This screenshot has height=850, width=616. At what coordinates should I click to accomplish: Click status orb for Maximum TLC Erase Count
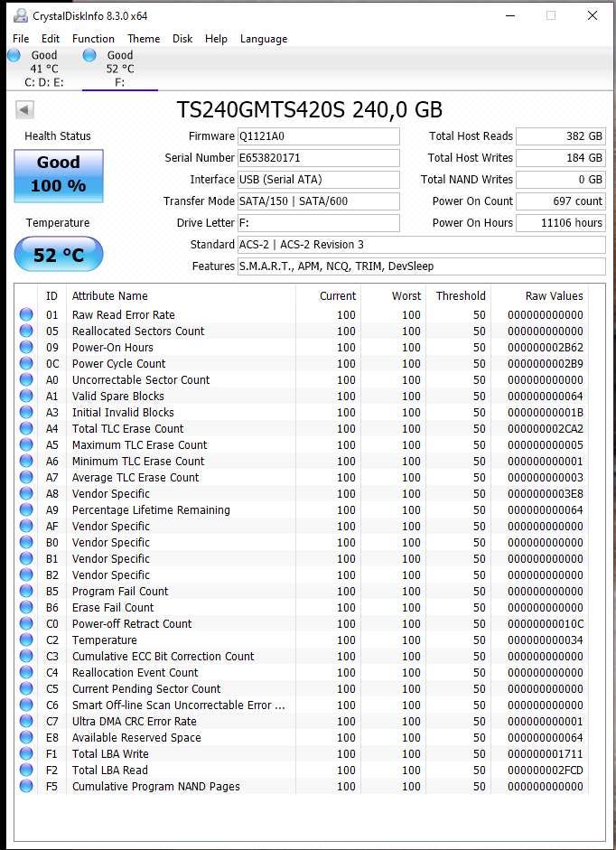26,444
